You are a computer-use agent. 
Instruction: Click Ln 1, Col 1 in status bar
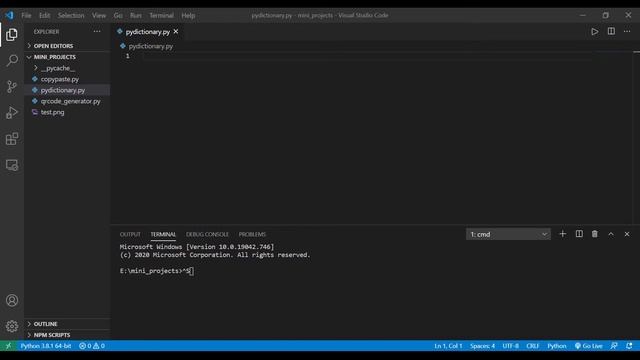point(448,346)
